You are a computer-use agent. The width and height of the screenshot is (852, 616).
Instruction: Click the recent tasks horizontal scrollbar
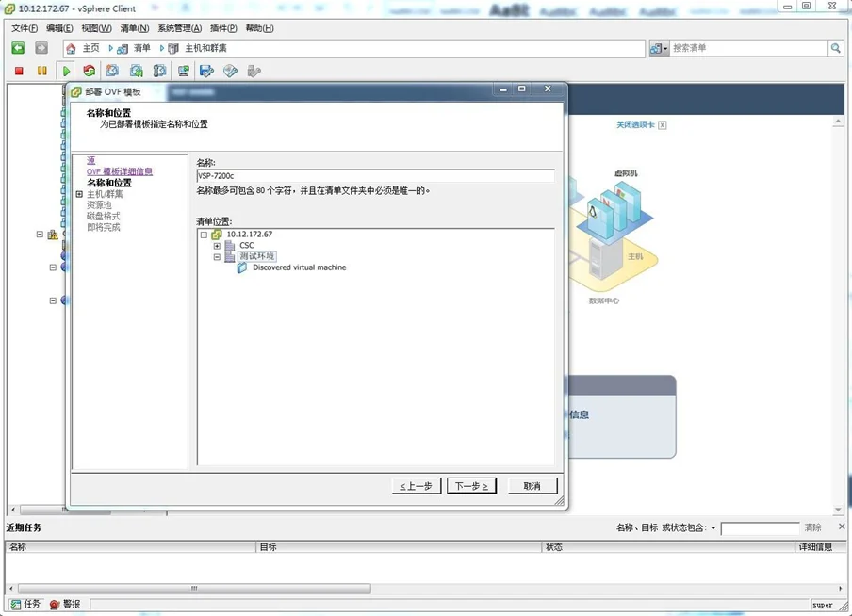(x=194, y=589)
